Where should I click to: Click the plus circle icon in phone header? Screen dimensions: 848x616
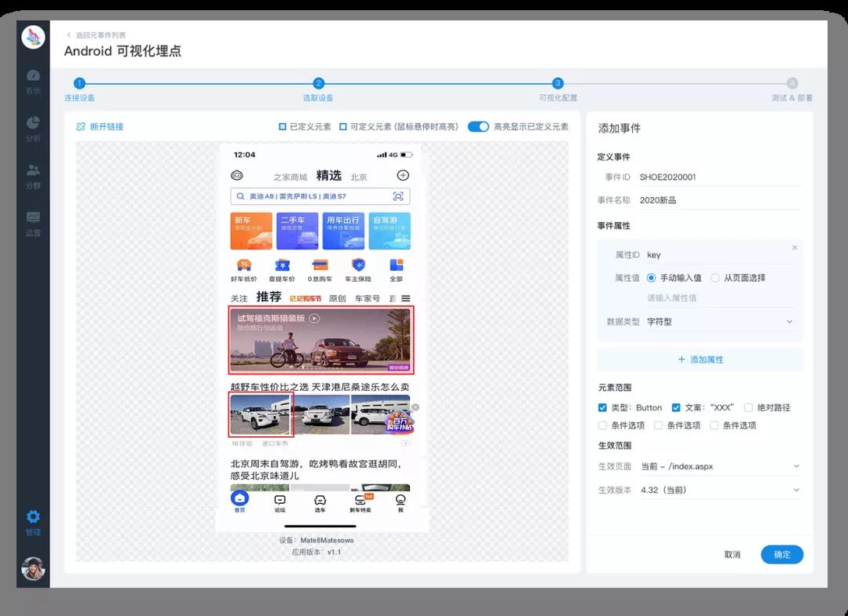[403, 175]
